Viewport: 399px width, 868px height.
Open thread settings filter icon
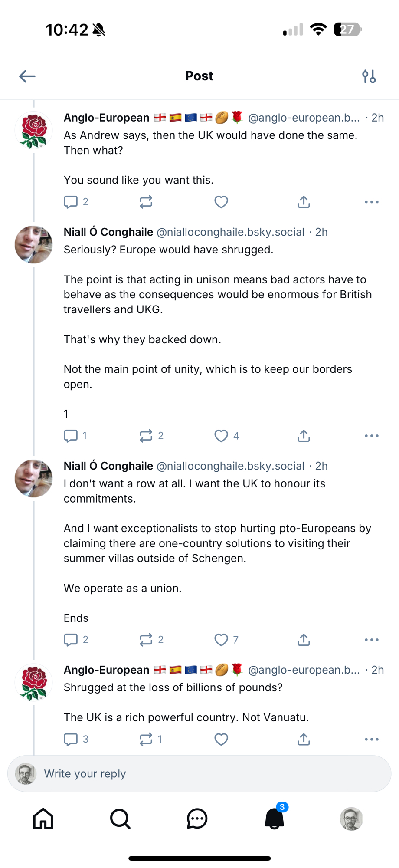(x=369, y=76)
